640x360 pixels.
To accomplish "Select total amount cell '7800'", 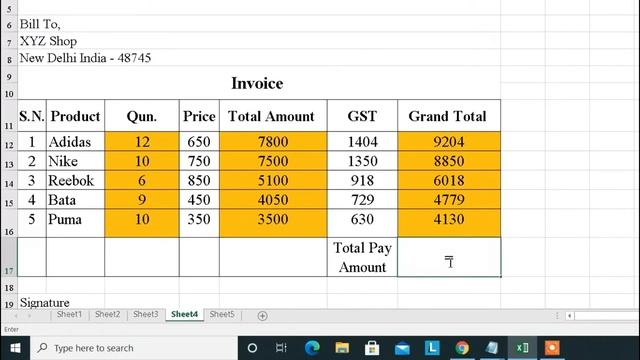I will point(273,142).
